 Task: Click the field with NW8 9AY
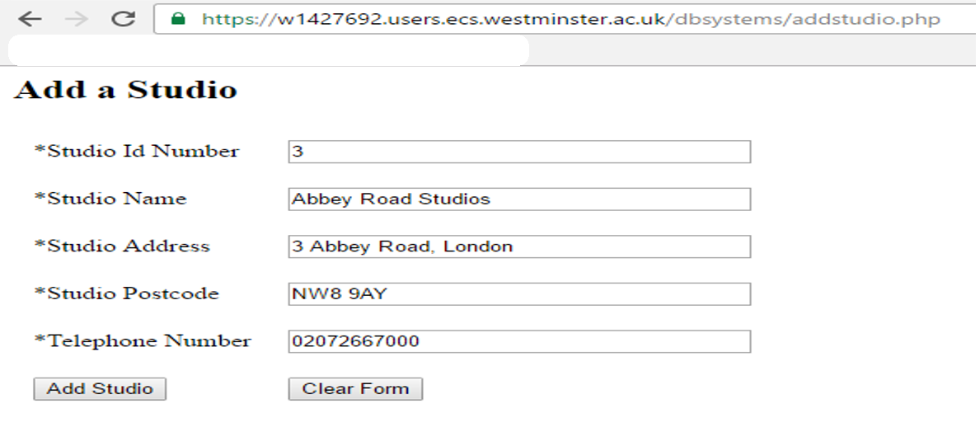tap(519, 293)
